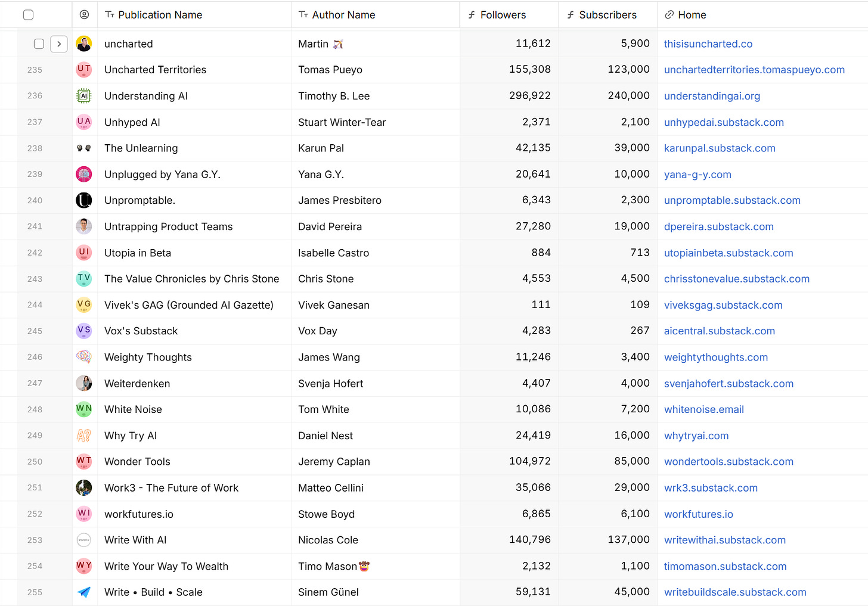Viewport: 868px width, 606px height.
Task: Open weightythoughts.com link
Action: click(716, 357)
